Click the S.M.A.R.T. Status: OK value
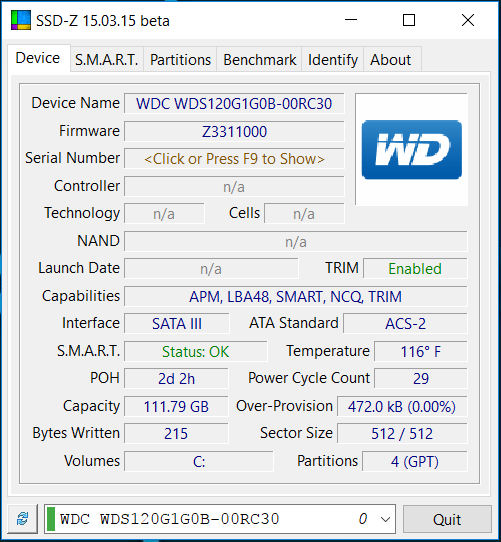Image resolution: width=501 pixels, height=542 pixels. tap(196, 352)
